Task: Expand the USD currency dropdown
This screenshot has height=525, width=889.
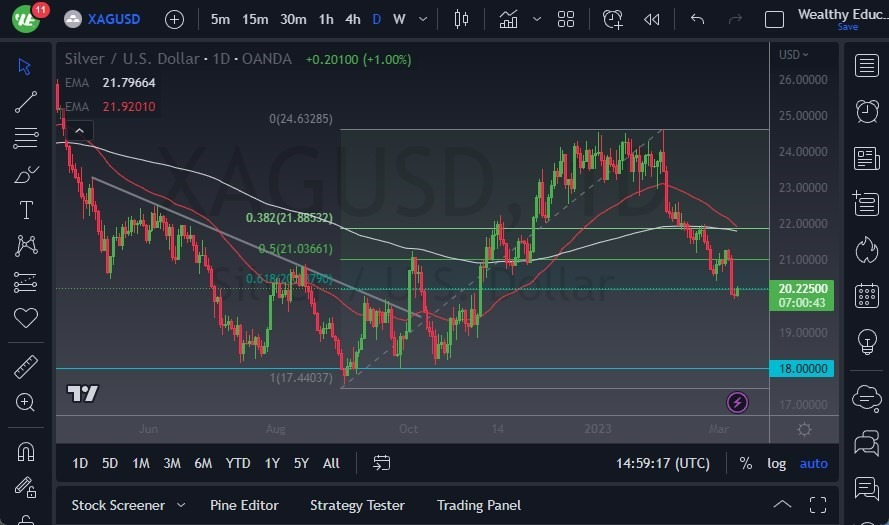Action: pyautogui.click(x=794, y=55)
